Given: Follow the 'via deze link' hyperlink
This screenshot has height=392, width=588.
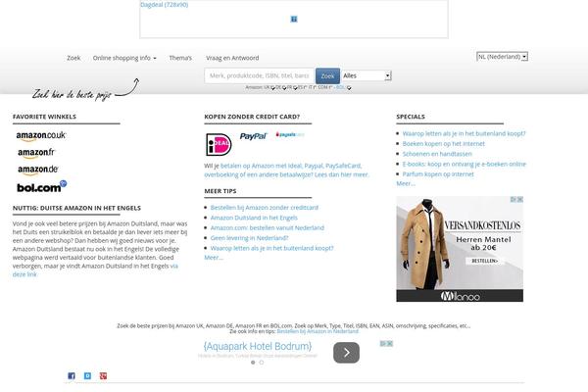Looking at the screenshot, I should point(95,270).
